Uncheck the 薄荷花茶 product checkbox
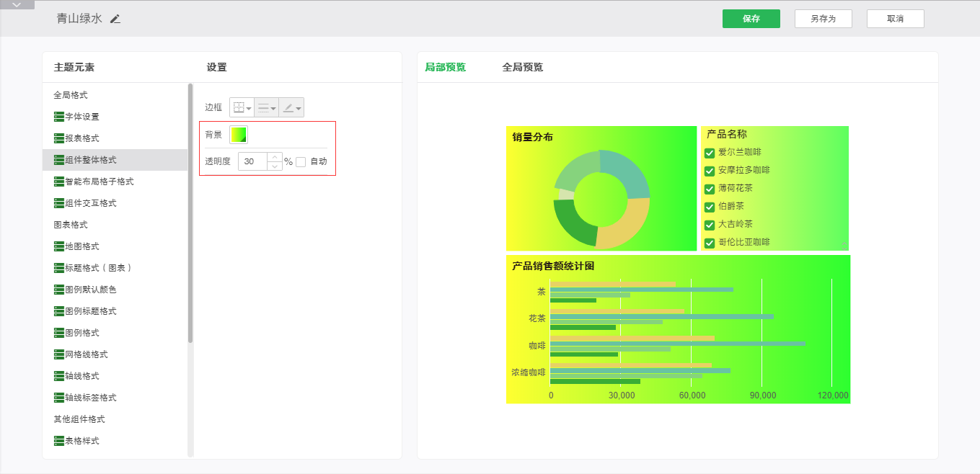 [x=710, y=189]
